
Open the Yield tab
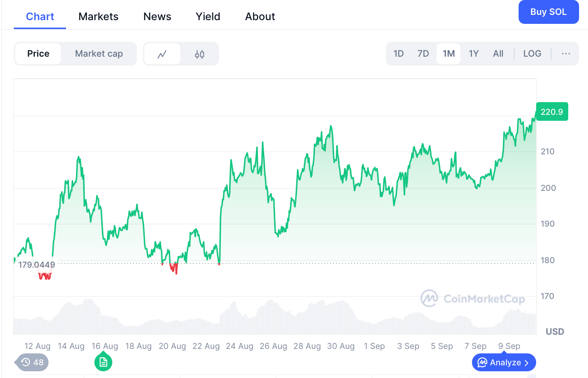pos(208,16)
